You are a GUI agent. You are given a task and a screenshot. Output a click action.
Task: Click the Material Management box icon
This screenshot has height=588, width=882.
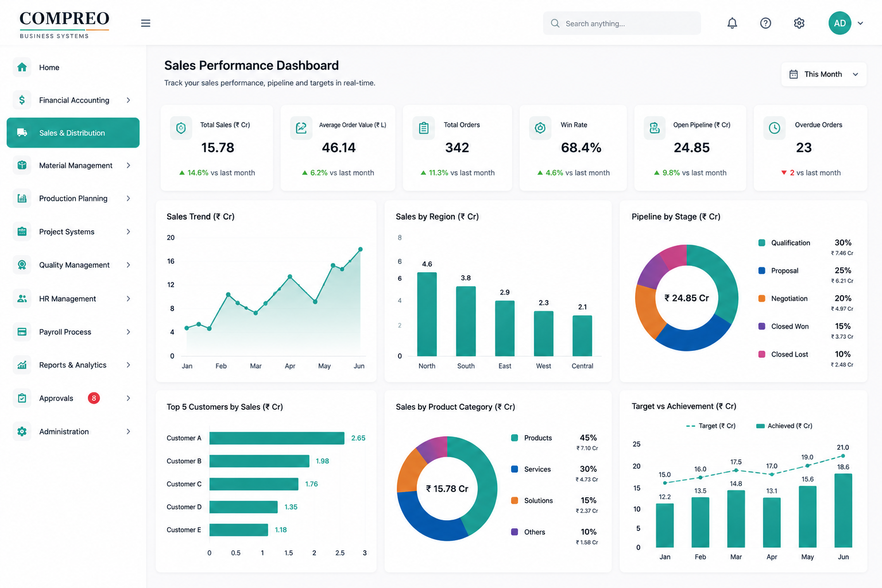tap(22, 165)
